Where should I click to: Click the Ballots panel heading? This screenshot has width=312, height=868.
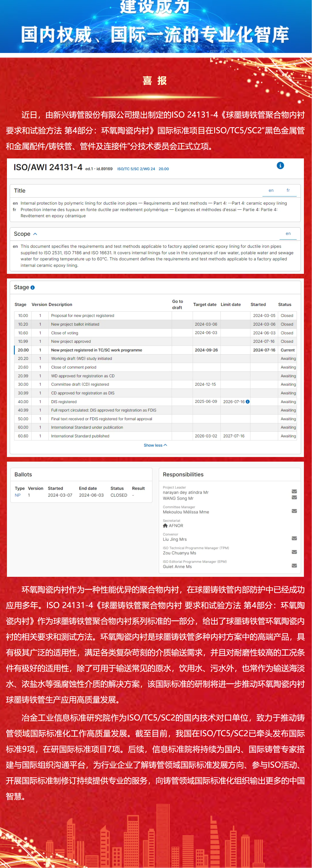pyautogui.click(x=23, y=474)
